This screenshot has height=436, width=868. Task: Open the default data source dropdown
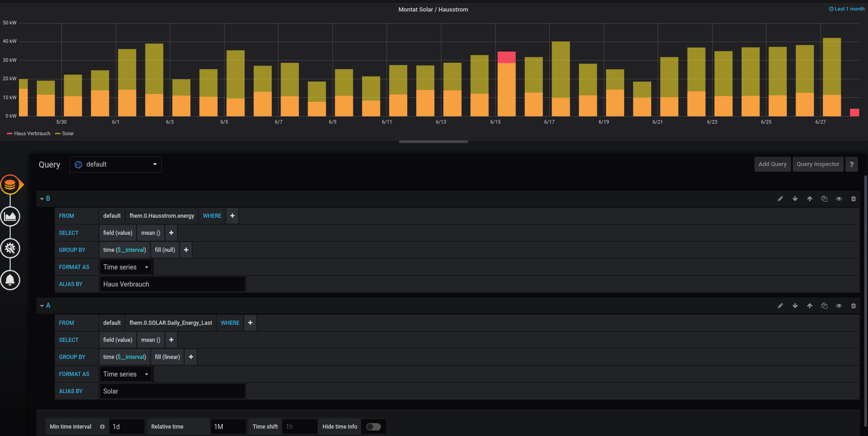click(x=116, y=165)
